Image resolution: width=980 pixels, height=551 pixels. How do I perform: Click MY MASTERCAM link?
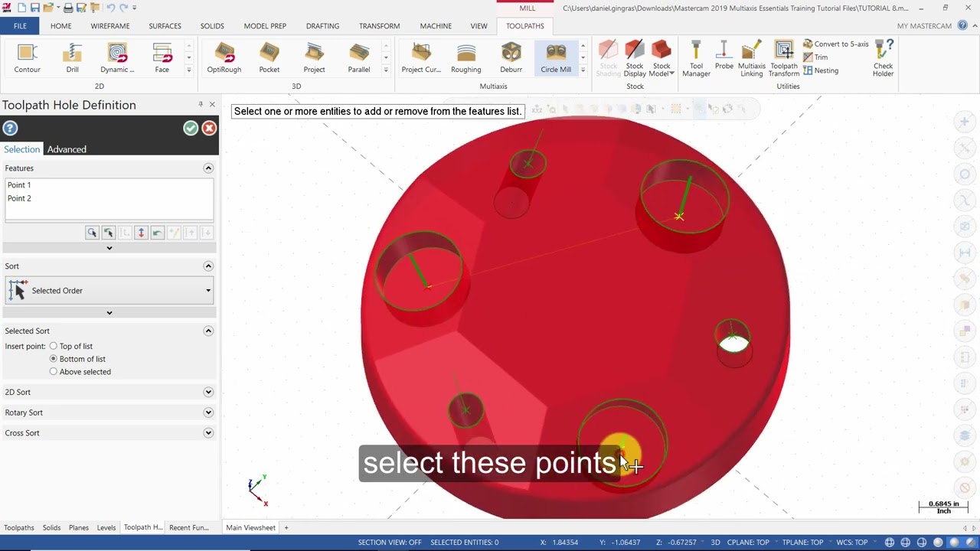point(924,26)
